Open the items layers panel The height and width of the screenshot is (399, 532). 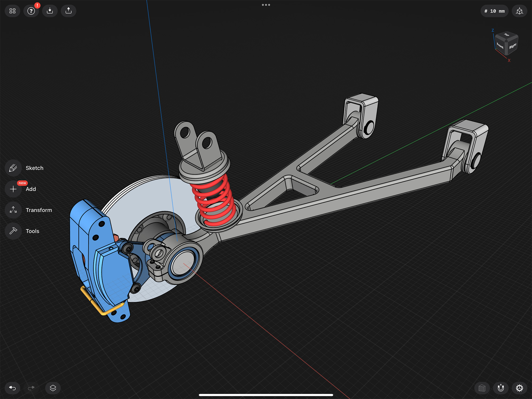[x=53, y=388]
